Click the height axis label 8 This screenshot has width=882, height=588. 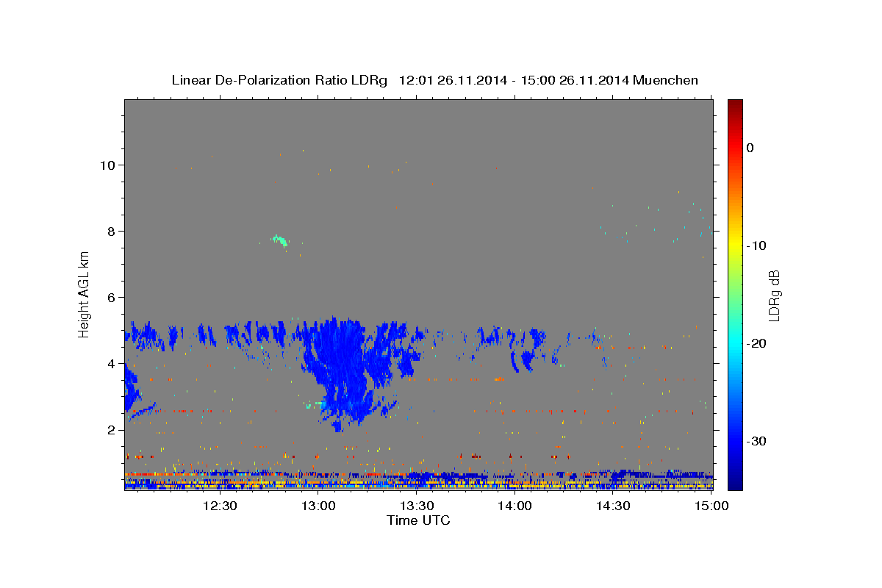(x=113, y=231)
